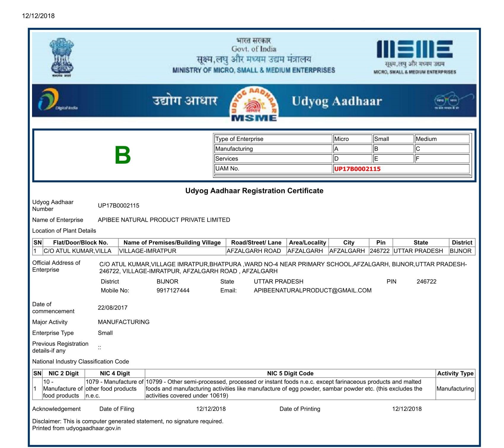This screenshot has height=448, width=504.
Task: Click cell 'A' in the Manufacturing row
Action: pos(352,149)
